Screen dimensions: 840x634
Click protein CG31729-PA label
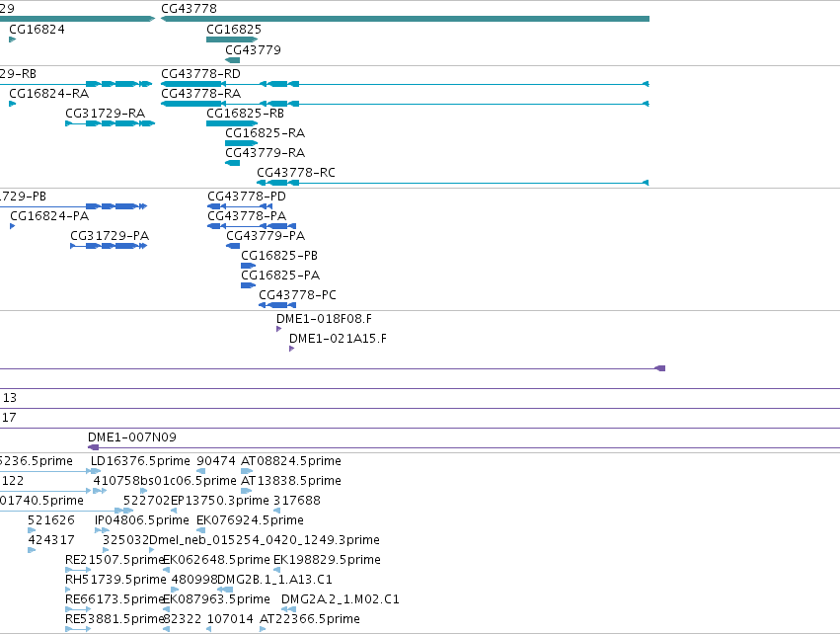click(110, 236)
